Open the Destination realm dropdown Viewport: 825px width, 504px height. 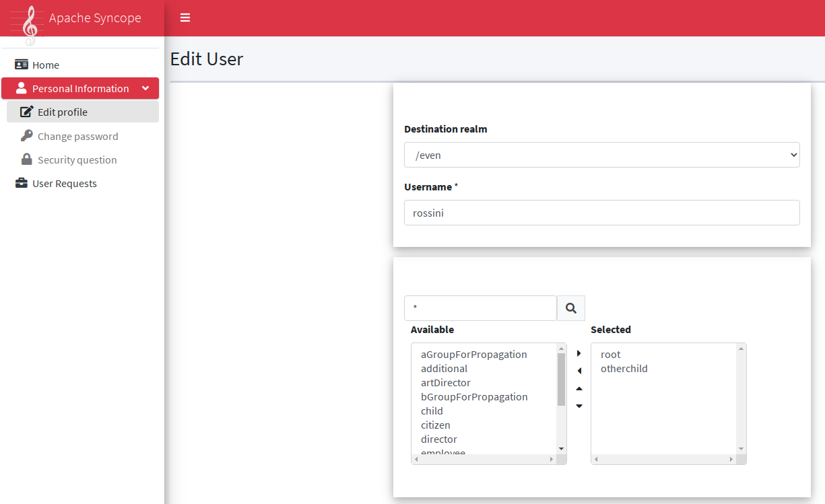(x=601, y=155)
